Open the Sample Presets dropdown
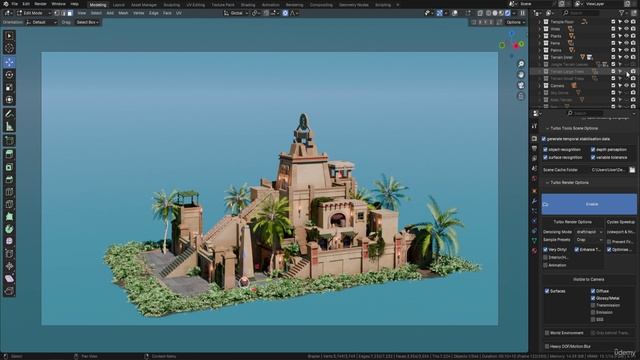640x360 pixels. tap(589, 240)
